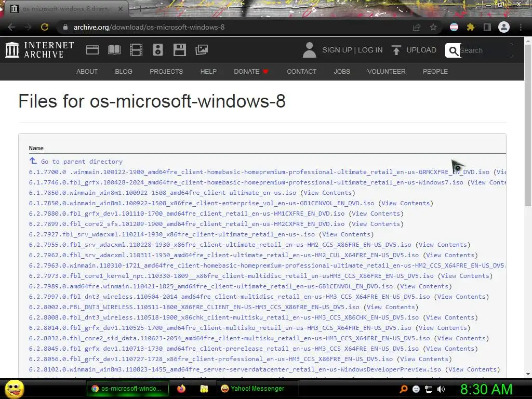Open the Web archive icon

pos(92,50)
